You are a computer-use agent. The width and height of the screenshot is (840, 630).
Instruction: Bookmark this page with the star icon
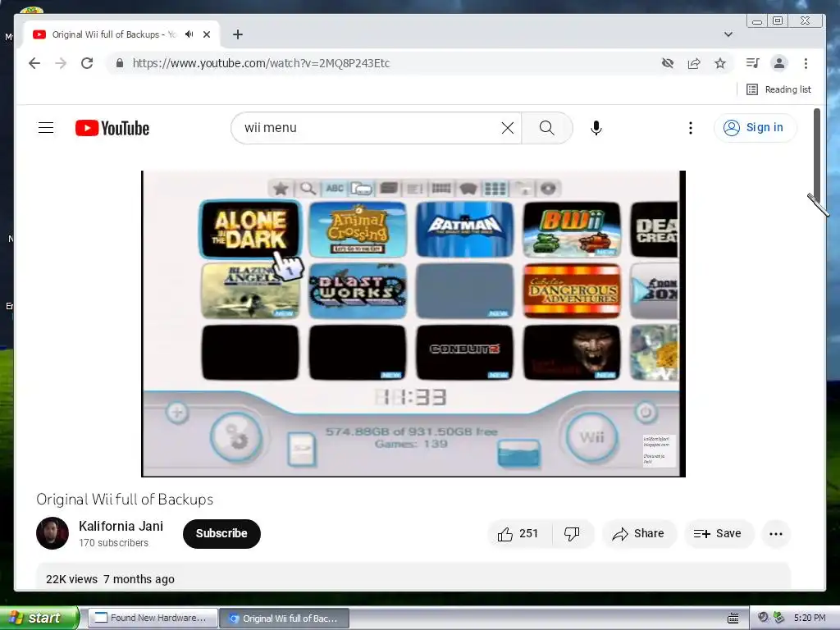pos(720,63)
